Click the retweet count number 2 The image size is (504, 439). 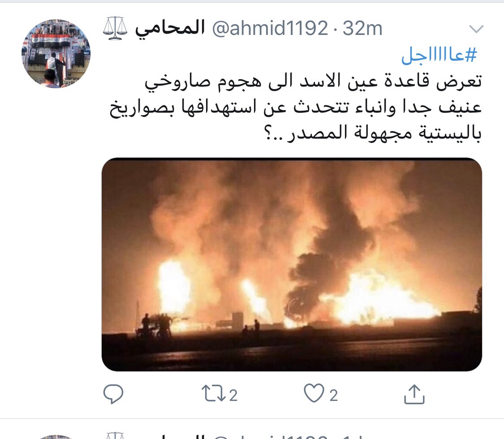point(233,395)
